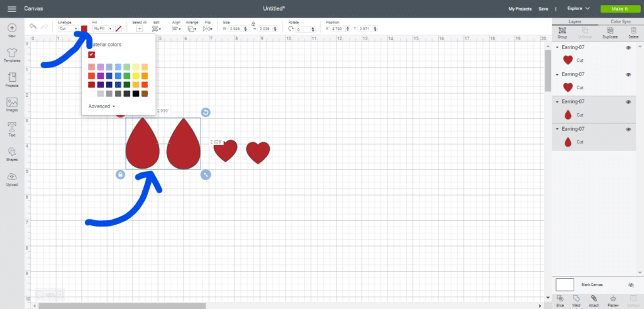Screen dimensions: 644x309
Task: Switch to the Color Sync tab
Action: (620, 21)
